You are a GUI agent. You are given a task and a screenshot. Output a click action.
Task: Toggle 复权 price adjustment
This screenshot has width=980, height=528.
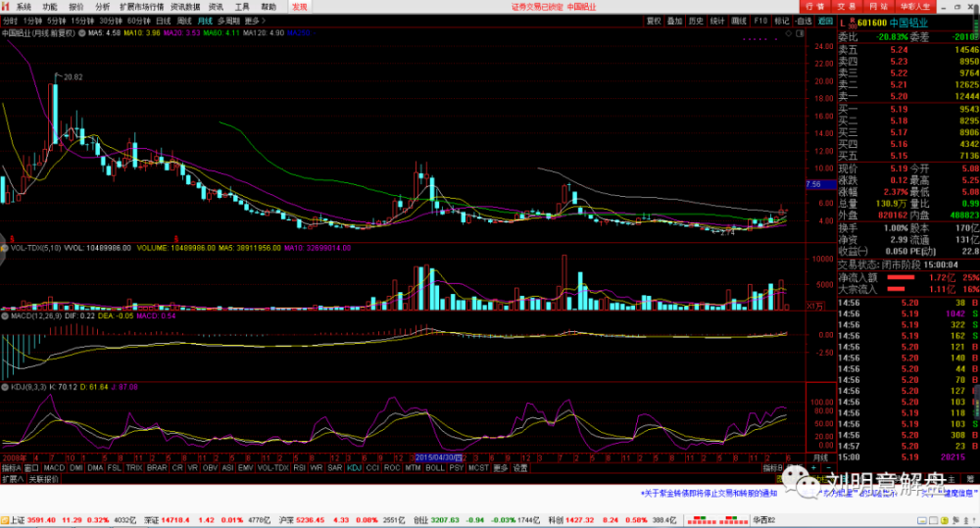[x=654, y=20]
